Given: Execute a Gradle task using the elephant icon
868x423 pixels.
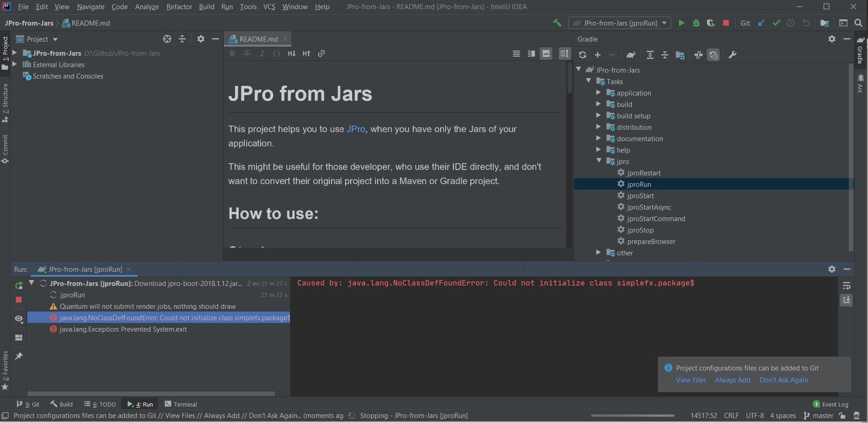Looking at the screenshot, I should click(x=631, y=55).
